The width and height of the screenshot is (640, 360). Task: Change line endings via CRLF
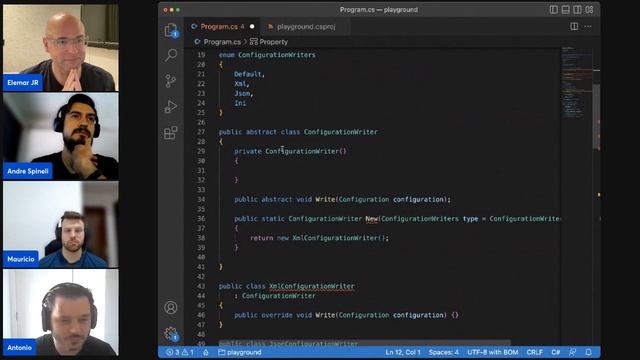pyautogui.click(x=535, y=352)
